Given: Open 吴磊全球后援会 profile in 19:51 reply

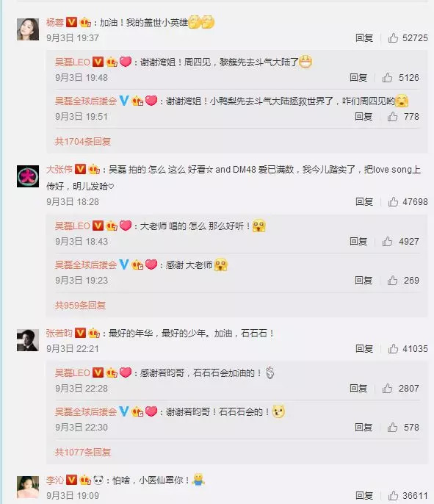Looking at the screenshot, I should [x=86, y=101].
